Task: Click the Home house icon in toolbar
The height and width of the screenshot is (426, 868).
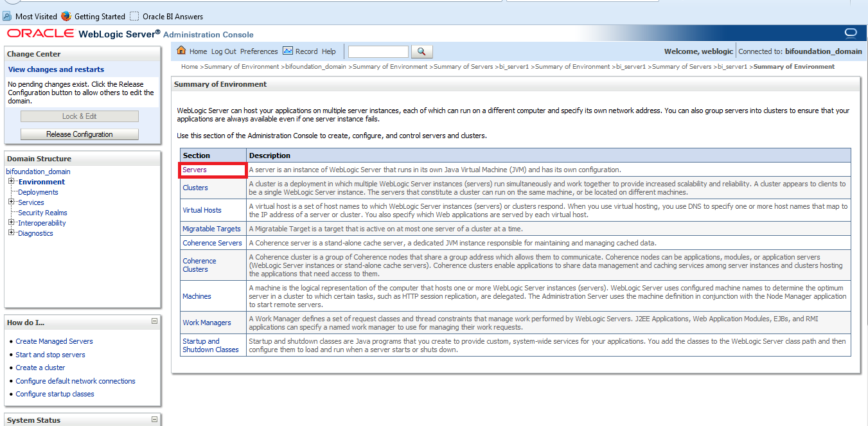Action: point(181,51)
